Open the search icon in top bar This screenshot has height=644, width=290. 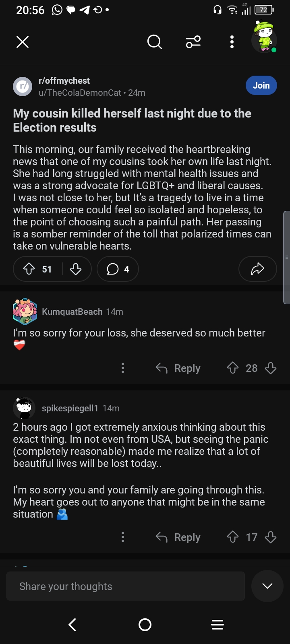pos(154,41)
